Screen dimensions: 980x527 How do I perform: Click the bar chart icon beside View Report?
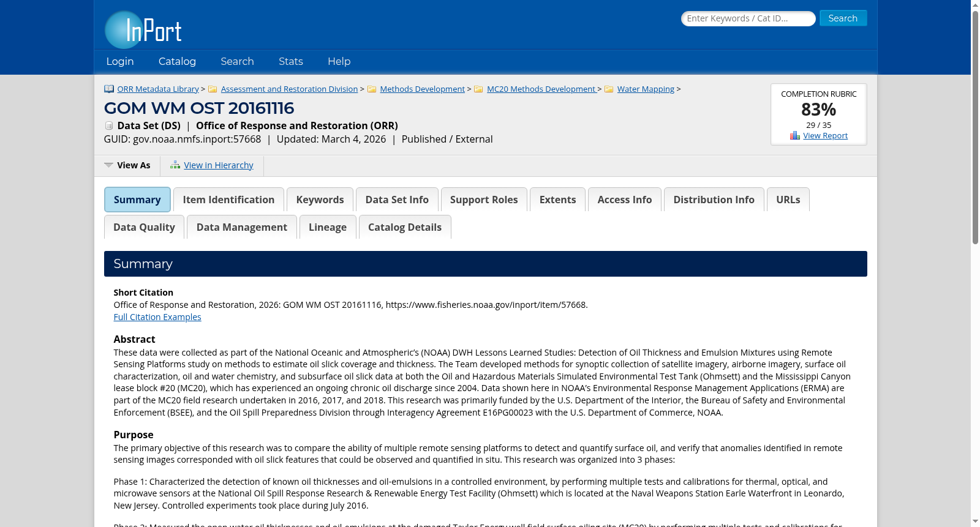point(795,135)
